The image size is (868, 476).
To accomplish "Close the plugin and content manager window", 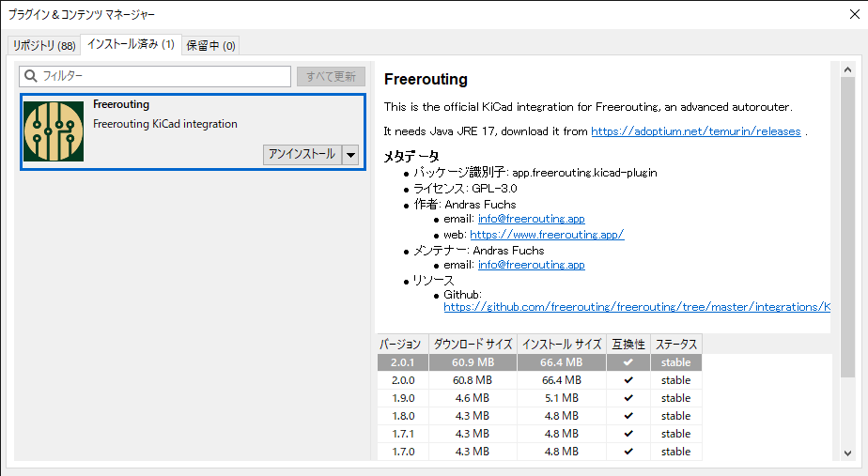I will point(855,14).
